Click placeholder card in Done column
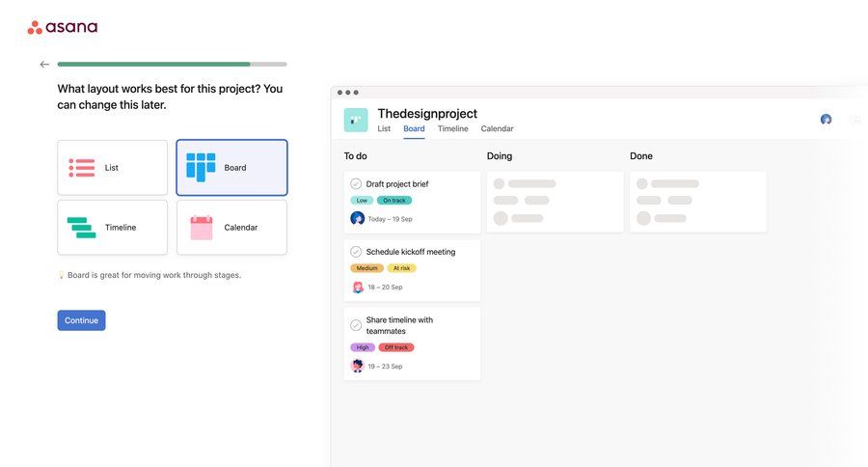Image resolution: width=868 pixels, height=467 pixels. click(x=698, y=202)
